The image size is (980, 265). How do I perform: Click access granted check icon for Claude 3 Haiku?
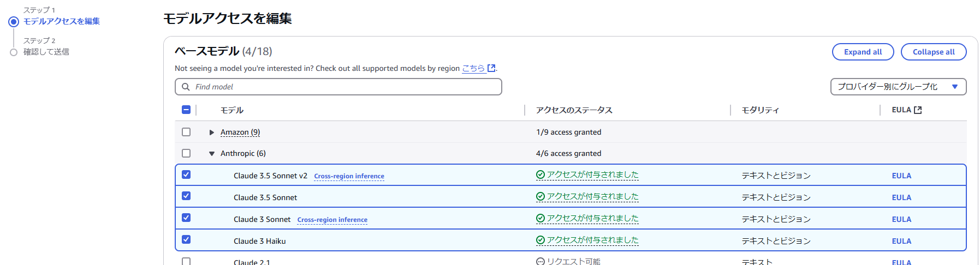click(x=541, y=240)
